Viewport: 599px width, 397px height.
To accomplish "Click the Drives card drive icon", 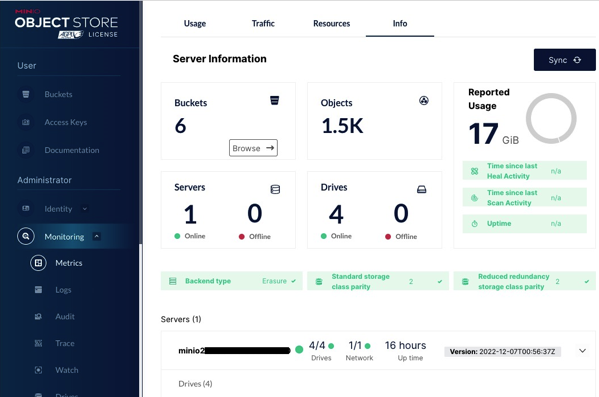I will coord(421,189).
